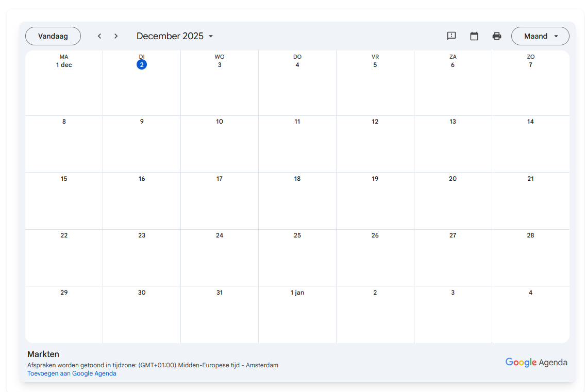The width and height of the screenshot is (585, 392).
Task: Click the Google Agenda logo
Action: [x=536, y=362]
